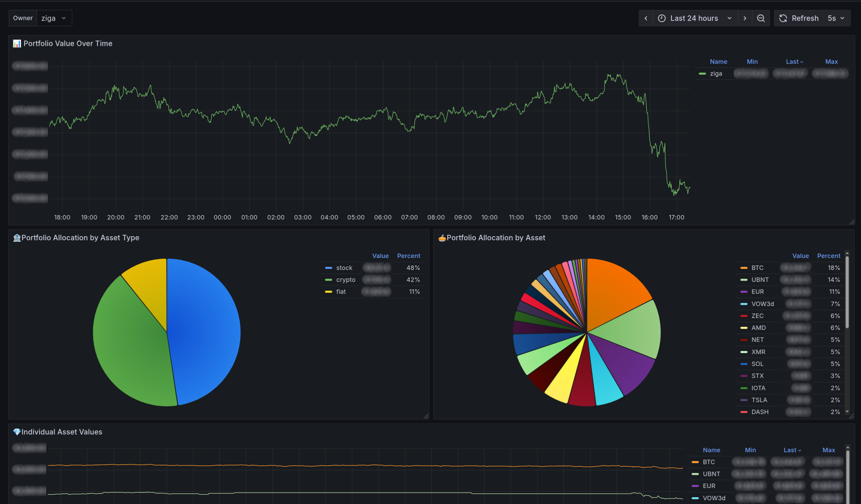
Task: Click Individual Asset Values panel title
Action: tap(62, 432)
